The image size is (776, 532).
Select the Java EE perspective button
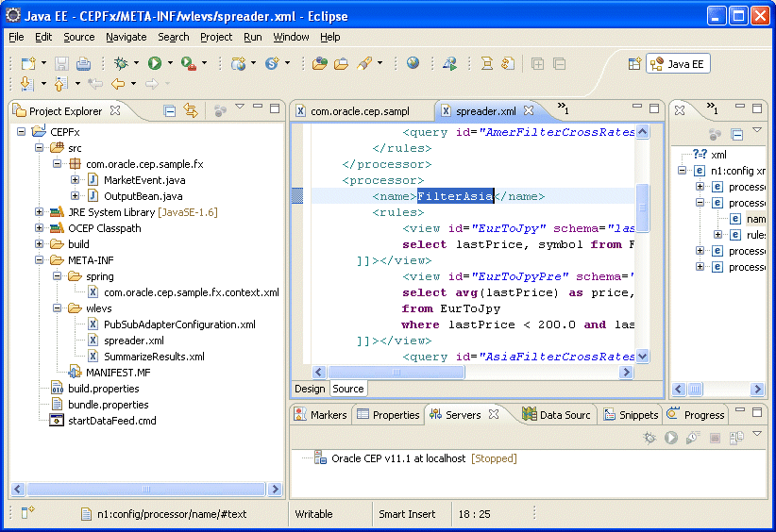tap(678, 64)
